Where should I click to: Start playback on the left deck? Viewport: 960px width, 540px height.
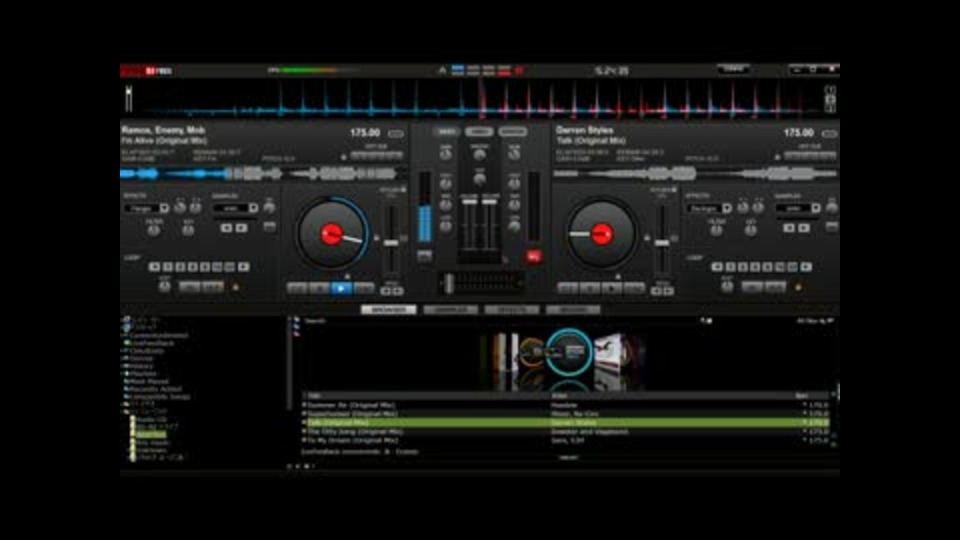click(341, 288)
